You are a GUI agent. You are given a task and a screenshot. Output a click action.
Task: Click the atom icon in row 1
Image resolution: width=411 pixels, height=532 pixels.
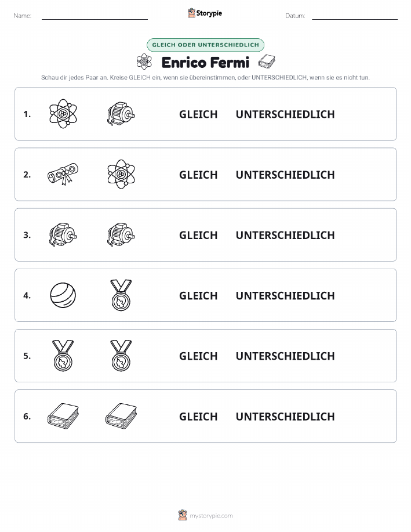63,114
